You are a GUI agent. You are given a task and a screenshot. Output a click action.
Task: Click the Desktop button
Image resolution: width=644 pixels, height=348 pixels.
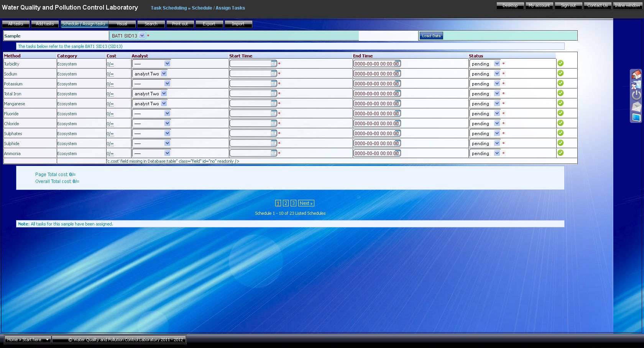[510, 5]
